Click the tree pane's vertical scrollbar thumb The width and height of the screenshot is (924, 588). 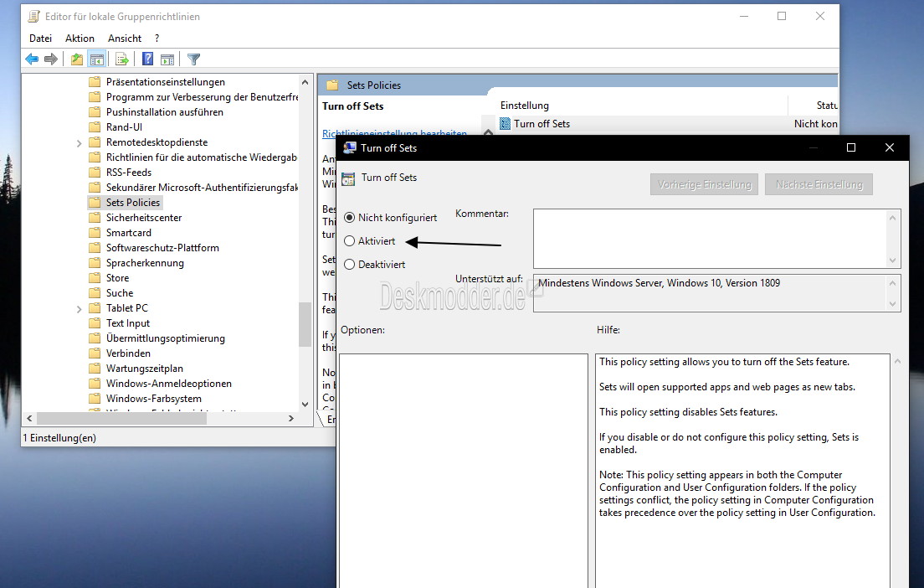(x=305, y=324)
